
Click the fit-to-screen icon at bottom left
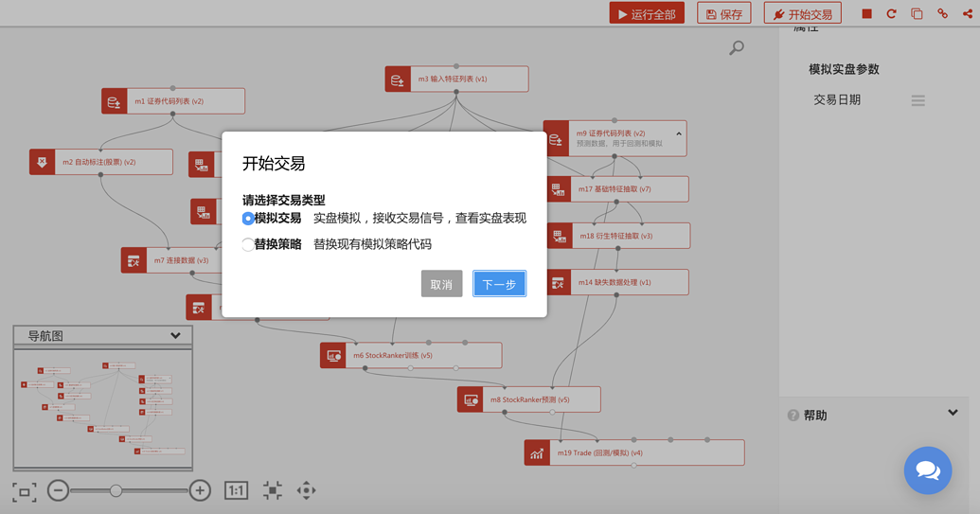[25, 491]
